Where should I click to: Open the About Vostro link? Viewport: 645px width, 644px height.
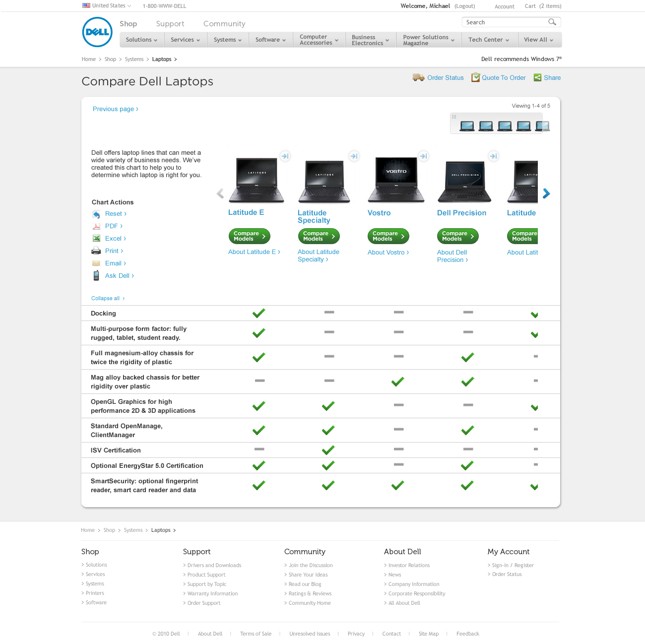pos(388,253)
